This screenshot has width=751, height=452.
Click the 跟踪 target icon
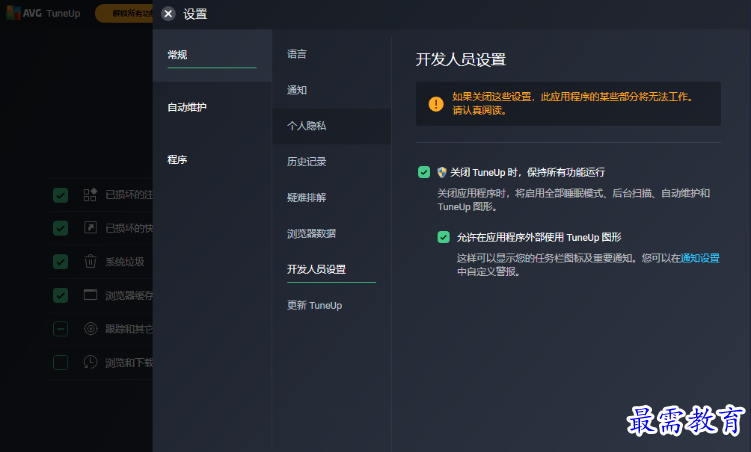pos(90,328)
